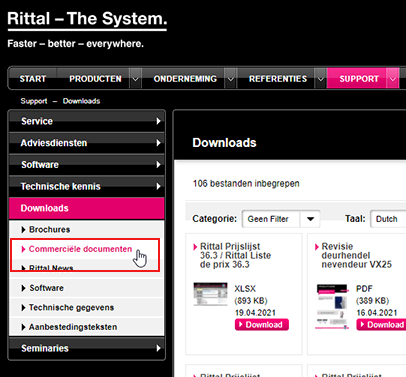Click the (389 KB) file size text
406x377 pixels.
coord(373,301)
